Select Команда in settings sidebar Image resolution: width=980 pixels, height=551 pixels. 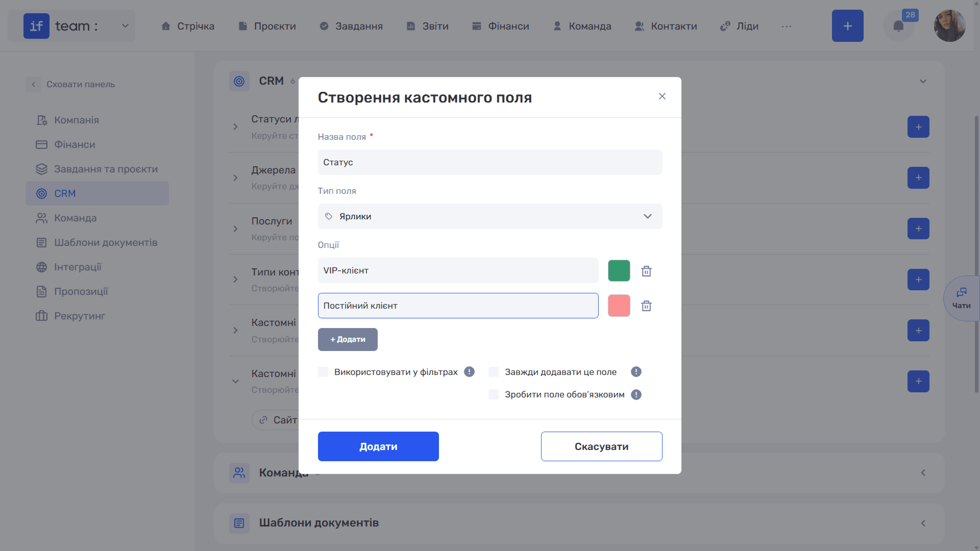97,218
